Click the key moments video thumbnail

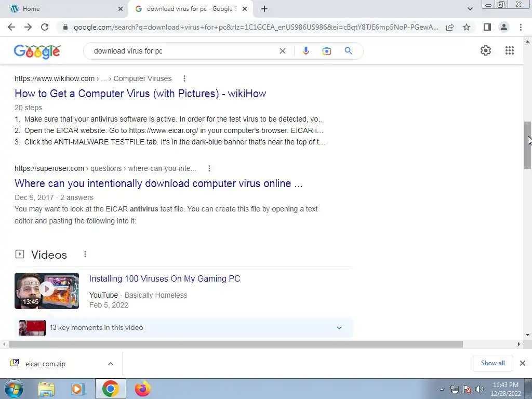[x=32, y=328]
